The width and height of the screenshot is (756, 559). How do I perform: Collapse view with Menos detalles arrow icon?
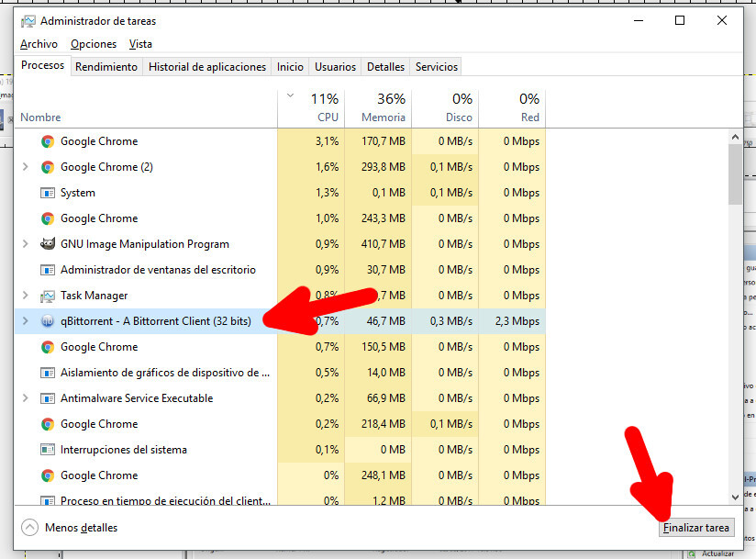pos(29,528)
